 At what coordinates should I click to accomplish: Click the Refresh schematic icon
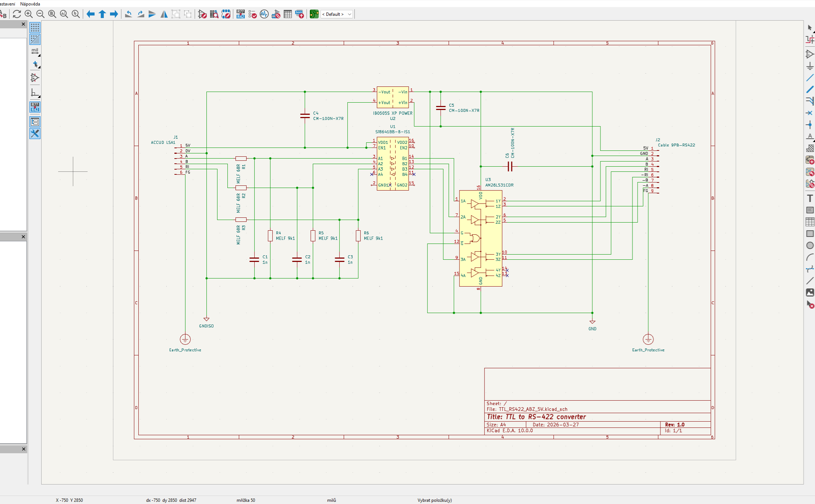tap(17, 14)
